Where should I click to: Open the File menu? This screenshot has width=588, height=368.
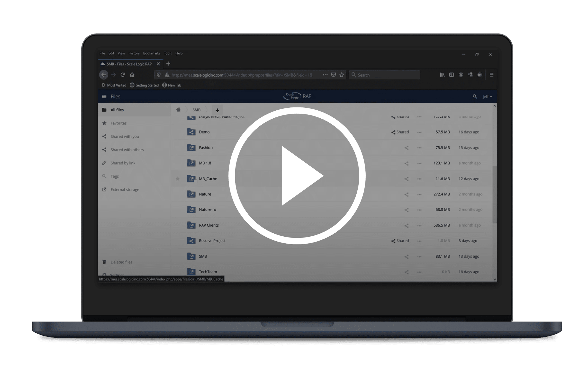102,53
